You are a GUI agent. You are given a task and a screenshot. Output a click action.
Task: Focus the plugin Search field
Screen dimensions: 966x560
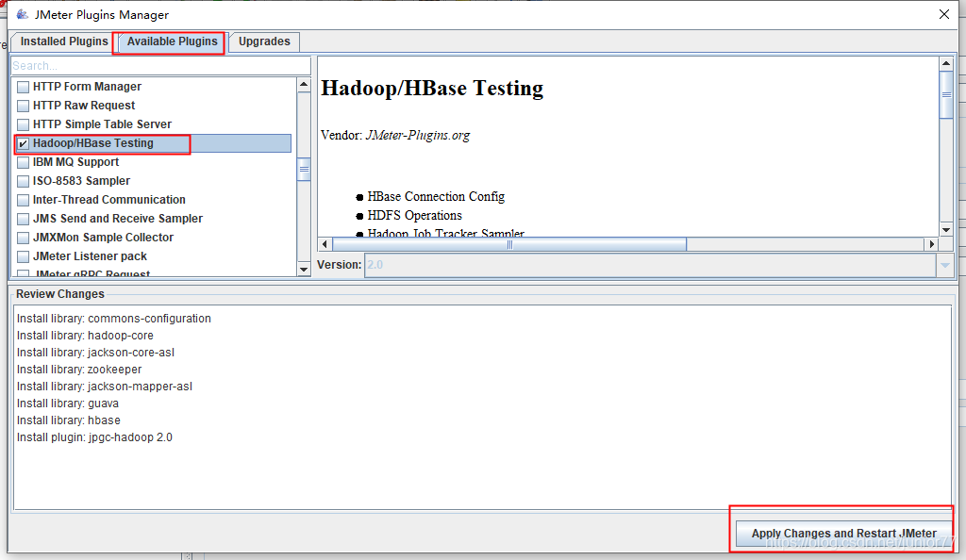click(x=160, y=66)
